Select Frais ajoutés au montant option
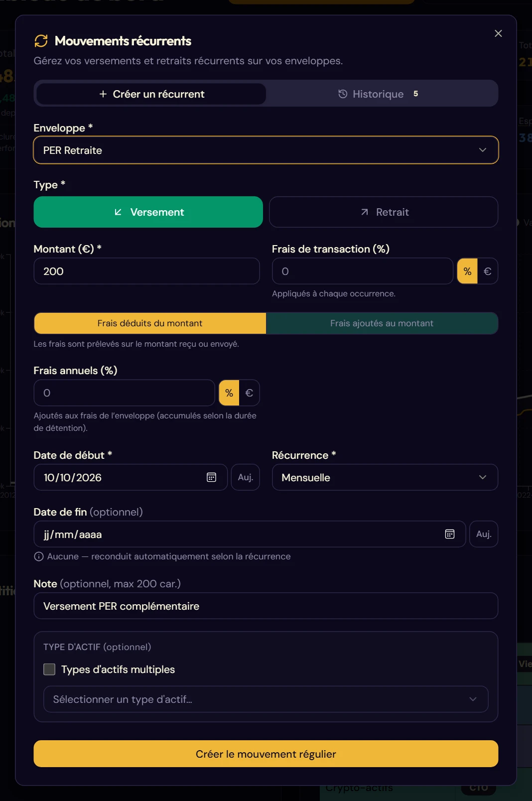The image size is (532, 801). [x=382, y=323]
